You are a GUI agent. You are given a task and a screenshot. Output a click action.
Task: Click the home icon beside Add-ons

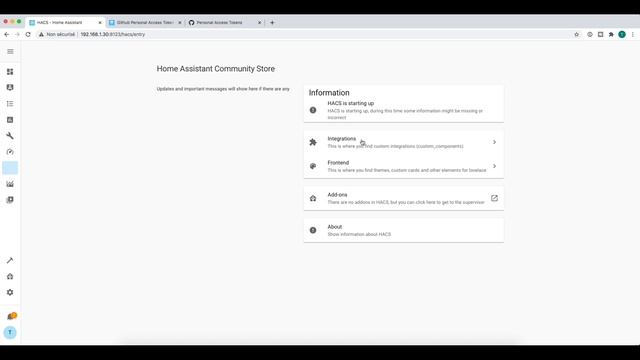tap(313, 198)
